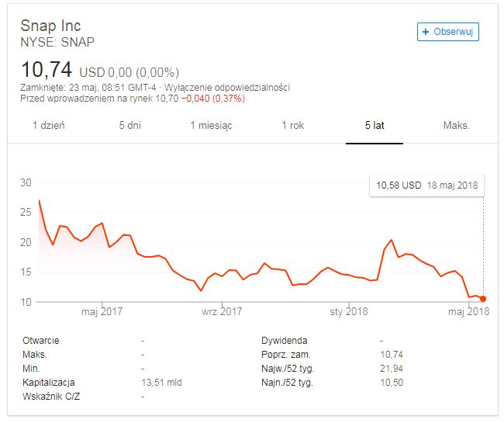Click the plus icon in Obserwuj button
The image size is (504, 423).
(x=426, y=32)
